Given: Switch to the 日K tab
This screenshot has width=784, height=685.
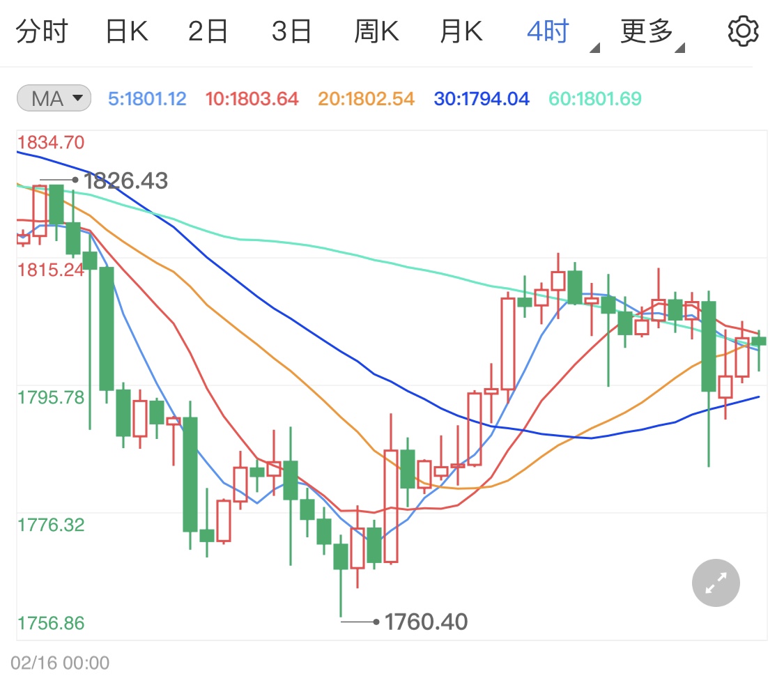Looking at the screenshot, I should (127, 31).
